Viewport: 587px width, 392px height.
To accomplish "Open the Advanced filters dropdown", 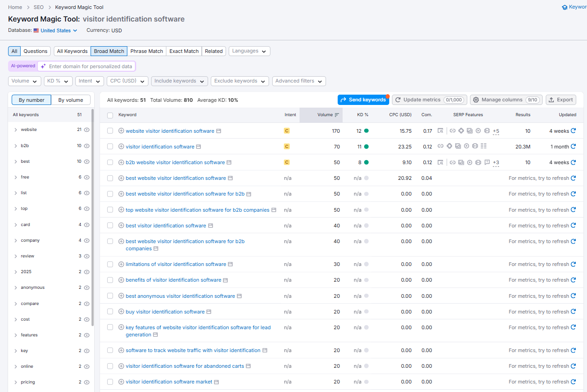I will tap(299, 81).
